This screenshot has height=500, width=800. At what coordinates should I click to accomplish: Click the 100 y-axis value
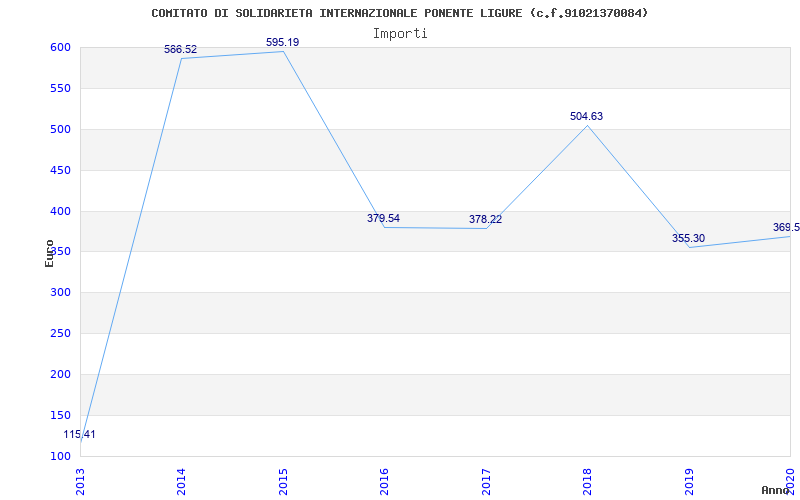coord(60,456)
